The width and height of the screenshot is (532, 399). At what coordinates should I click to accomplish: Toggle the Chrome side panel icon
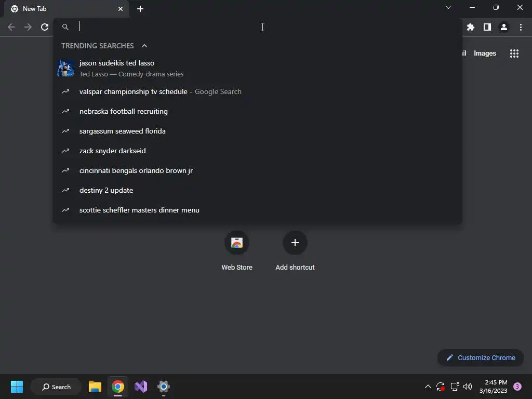[x=487, y=27]
